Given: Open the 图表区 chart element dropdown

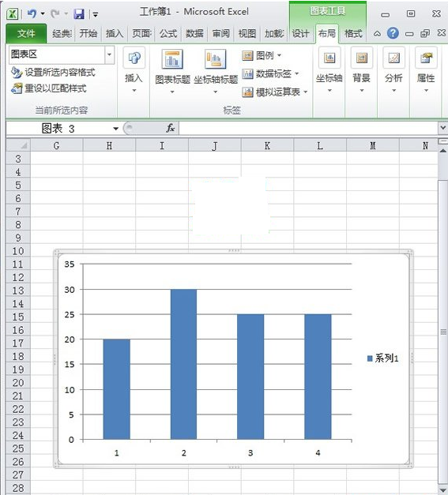Looking at the screenshot, I should (x=109, y=54).
